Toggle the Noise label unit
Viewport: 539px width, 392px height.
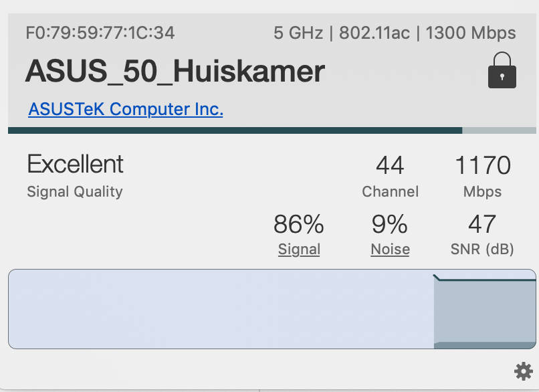(x=390, y=250)
